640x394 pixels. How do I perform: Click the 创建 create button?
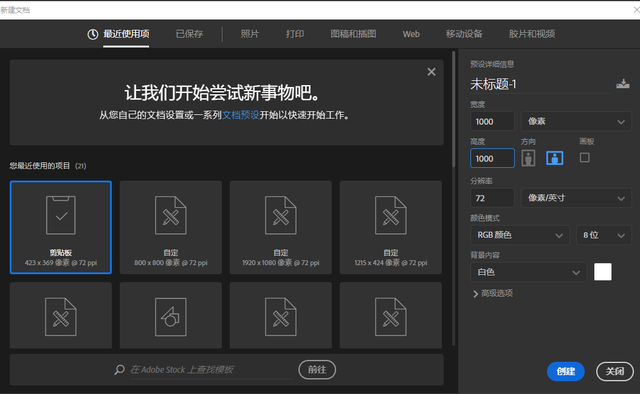tap(566, 371)
